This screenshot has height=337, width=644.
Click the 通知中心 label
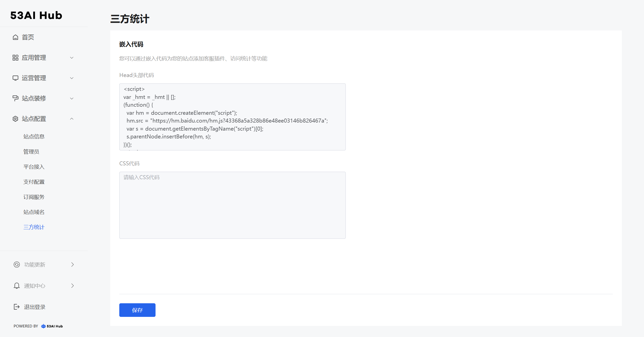click(x=35, y=286)
